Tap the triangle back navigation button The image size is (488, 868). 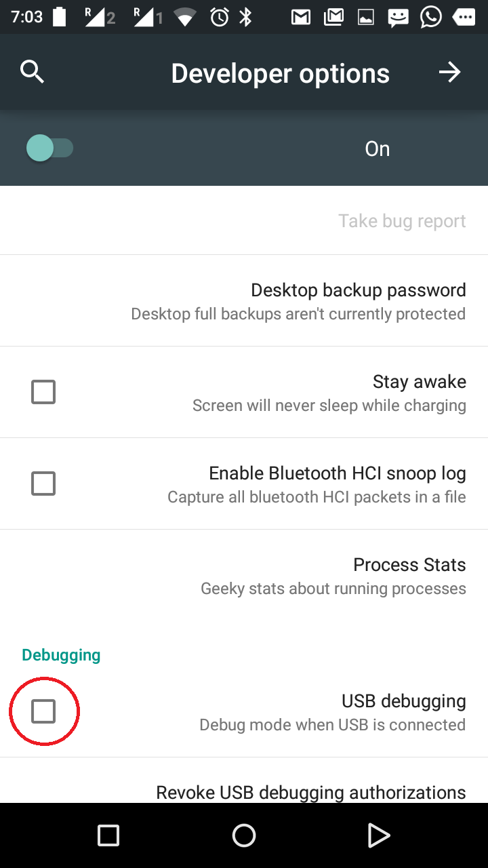pyautogui.click(x=379, y=835)
